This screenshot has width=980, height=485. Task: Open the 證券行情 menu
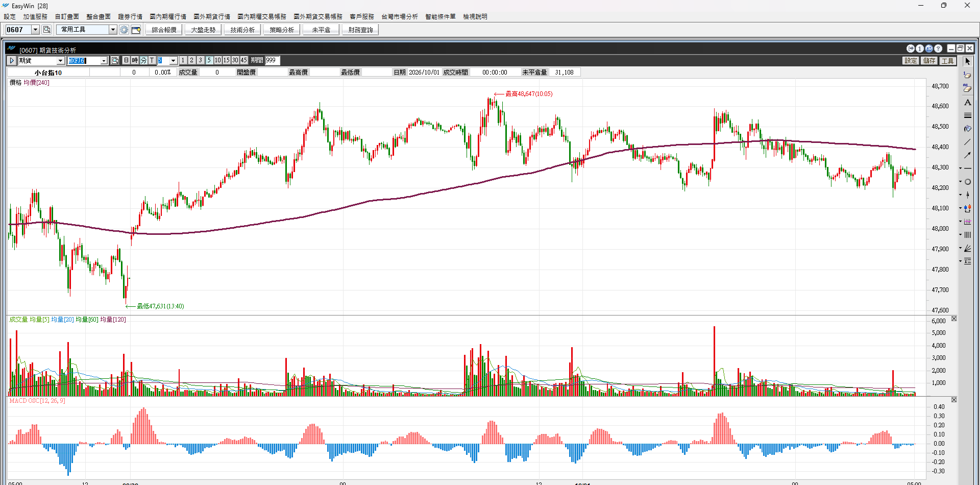pyautogui.click(x=130, y=16)
